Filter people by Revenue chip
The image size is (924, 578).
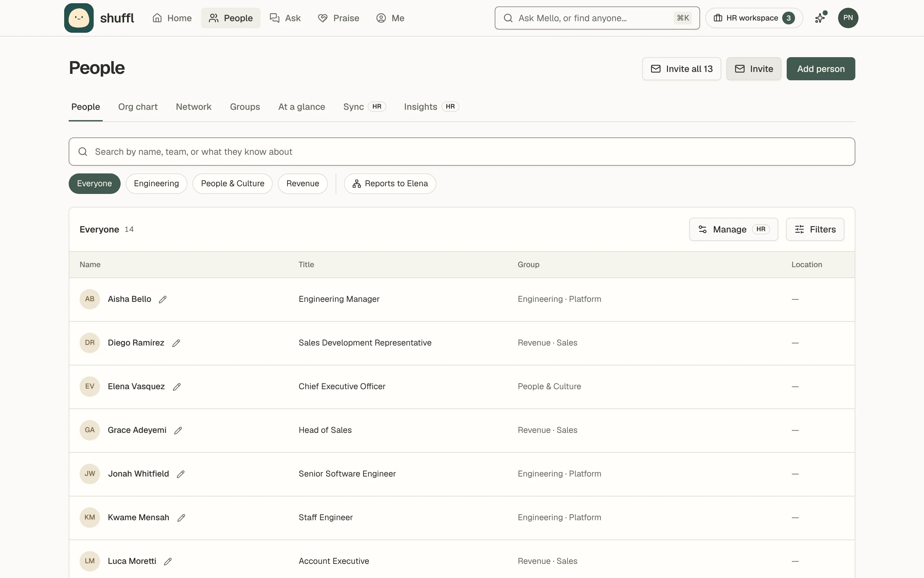303,183
